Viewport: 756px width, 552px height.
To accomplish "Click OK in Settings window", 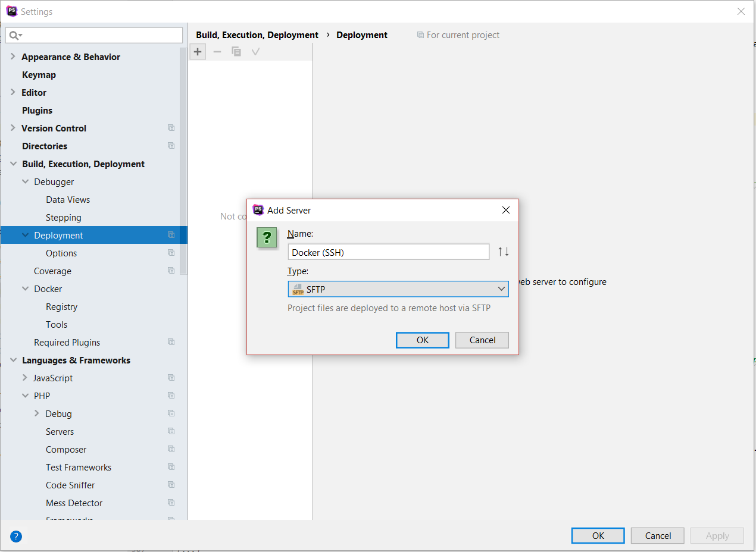I will [x=598, y=535].
